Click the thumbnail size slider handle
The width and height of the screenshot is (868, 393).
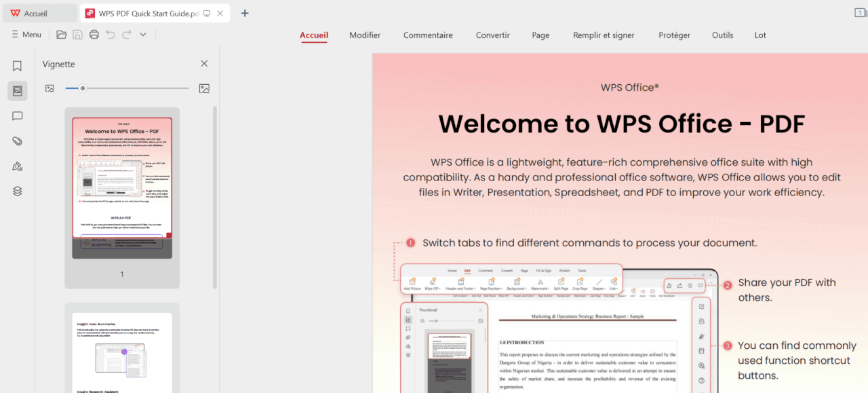(83, 88)
